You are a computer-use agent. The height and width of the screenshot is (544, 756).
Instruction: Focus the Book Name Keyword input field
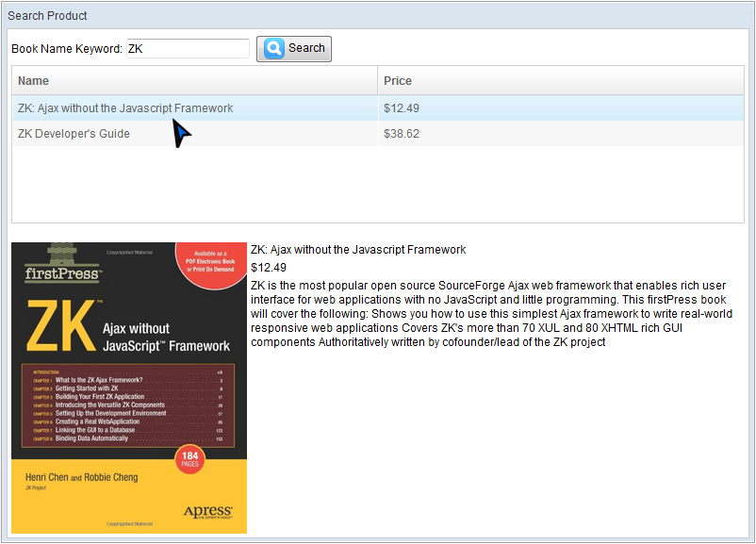188,48
